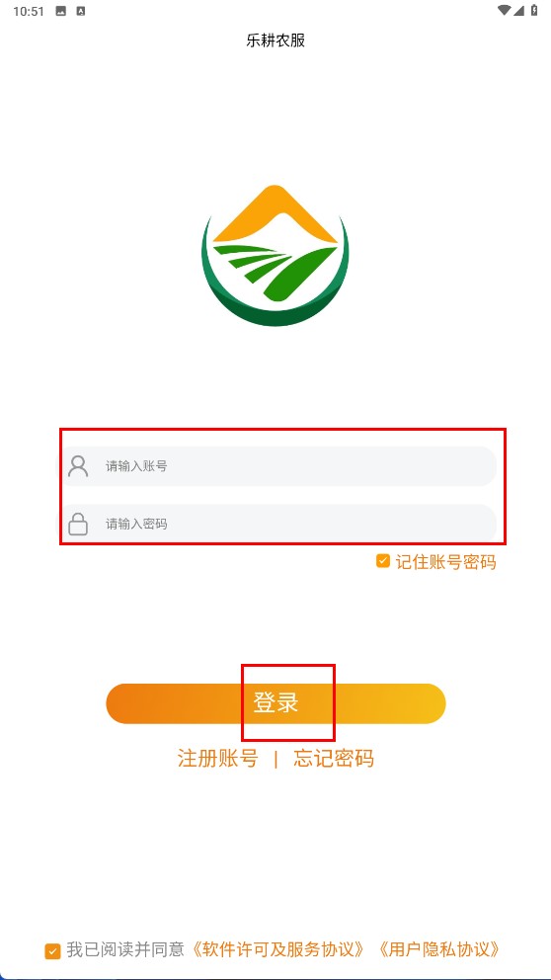The height and width of the screenshot is (980, 551).
Task: Uncheck the 我已阅读并同意 agreement checkbox
Action: click(52, 951)
